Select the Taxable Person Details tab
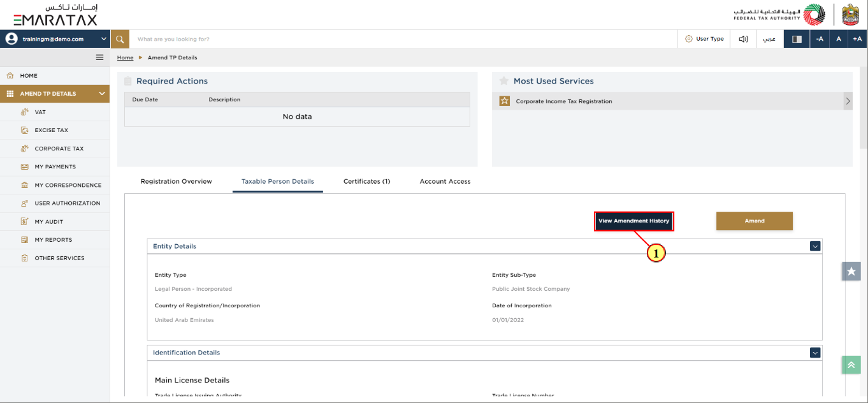The image size is (868, 403). (x=278, y=182)
